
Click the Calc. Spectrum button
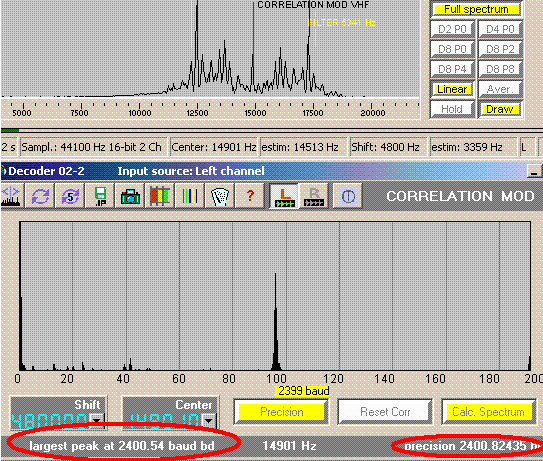click(488, 412)
